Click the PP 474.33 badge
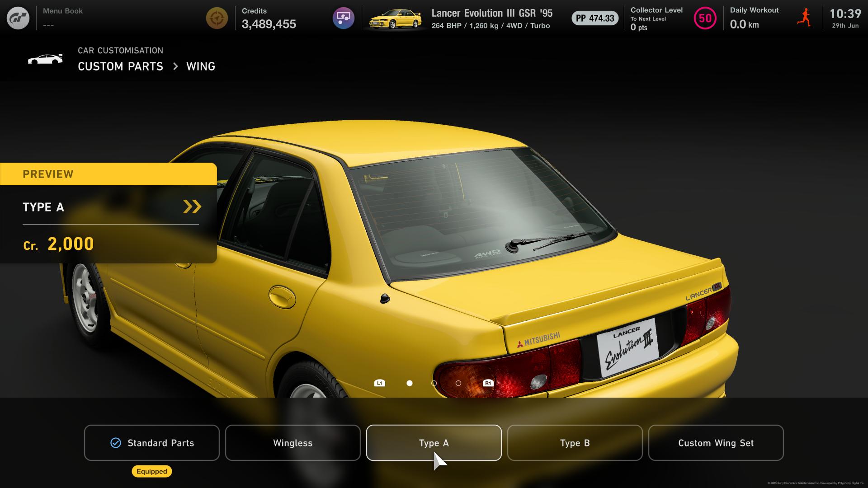The height and width of the screenshot is (488, 868). pos(595,19)
